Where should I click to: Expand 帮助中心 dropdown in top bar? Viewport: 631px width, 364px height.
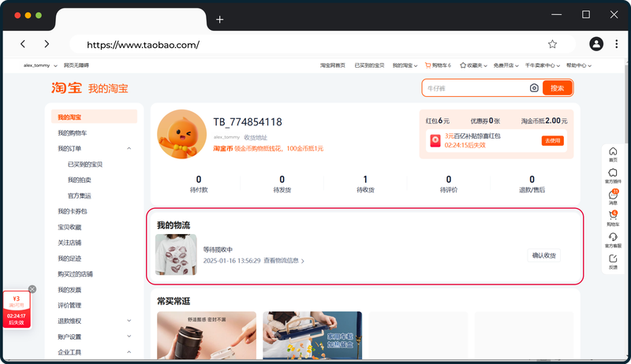coord(579,65)
